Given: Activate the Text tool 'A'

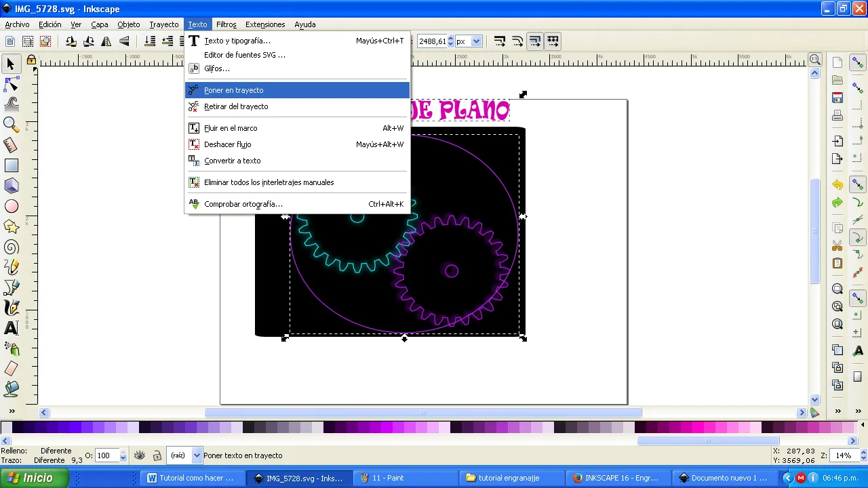Looking at the screenshot, I should [11, 328].
